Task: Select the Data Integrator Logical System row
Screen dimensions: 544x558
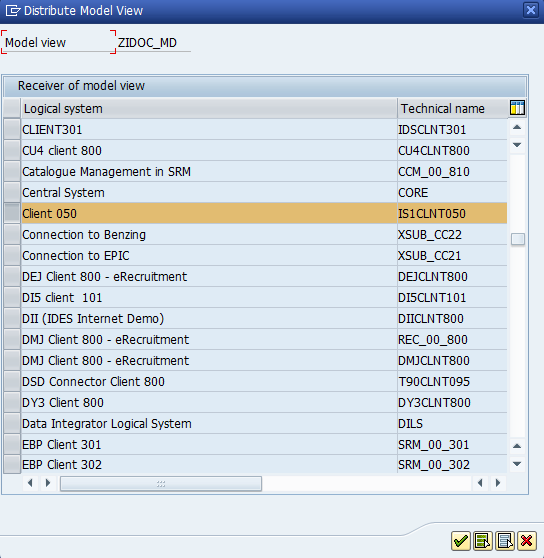Action: [264, 423]
